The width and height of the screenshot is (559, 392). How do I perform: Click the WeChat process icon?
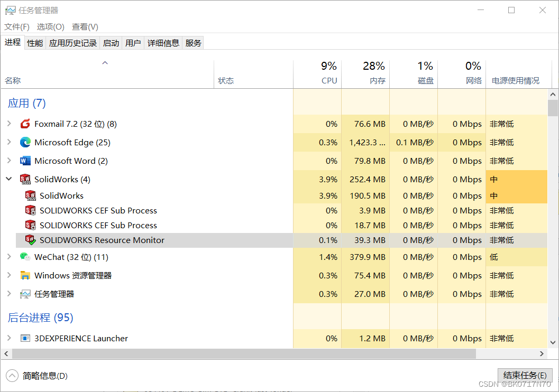click(x=25, y=257)
